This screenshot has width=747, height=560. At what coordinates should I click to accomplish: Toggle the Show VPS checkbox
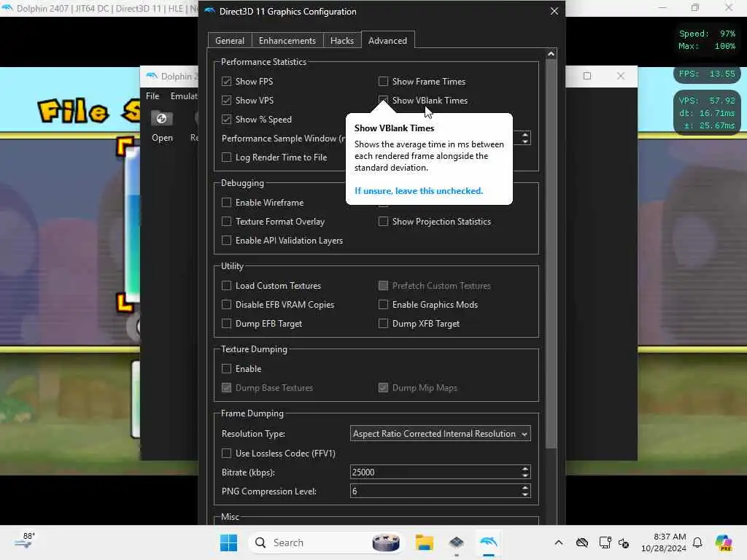click(226, 101)
